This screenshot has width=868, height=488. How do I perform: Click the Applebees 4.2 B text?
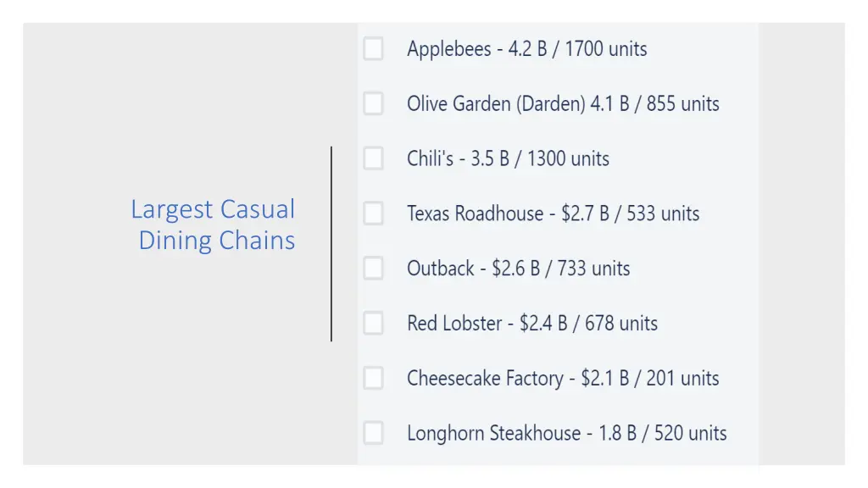tap(527, 48)
